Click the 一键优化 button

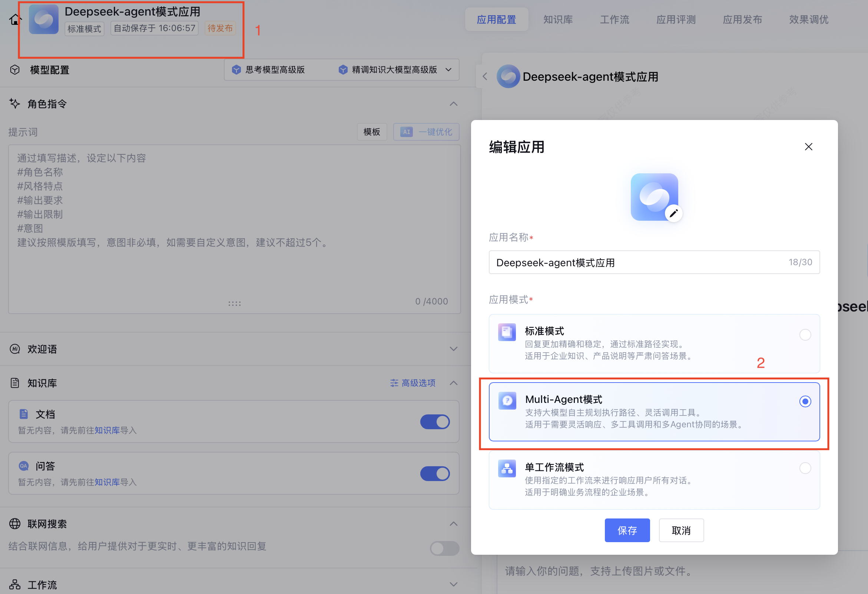click(426, 132)
